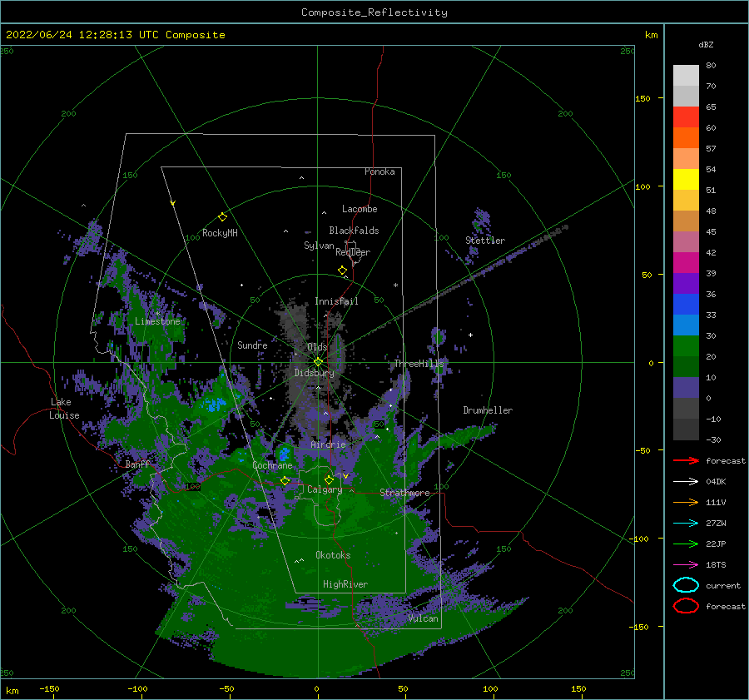This screenshot has height=700, width=749.
Task: Select the magenta 39-42 dBZ color swatch
Action: (x=686, y=263)
